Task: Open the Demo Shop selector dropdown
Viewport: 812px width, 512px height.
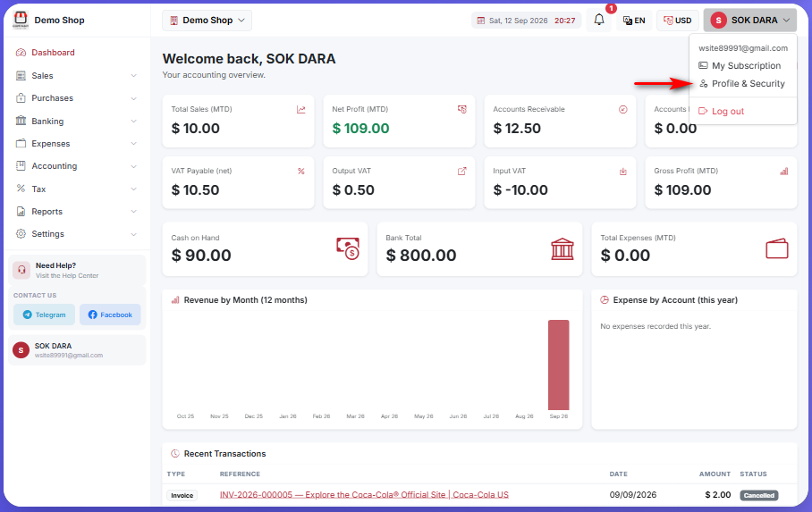Action: tap(207, 21)
